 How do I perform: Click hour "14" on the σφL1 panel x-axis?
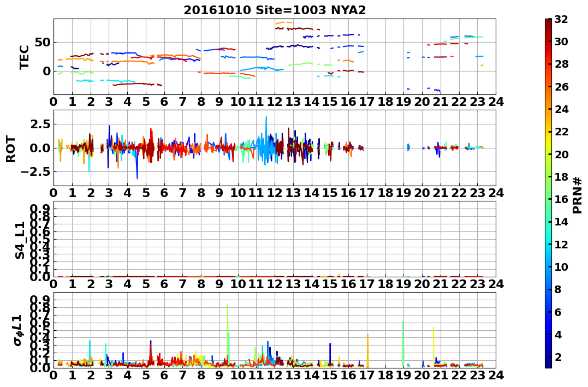coord(312,375)
